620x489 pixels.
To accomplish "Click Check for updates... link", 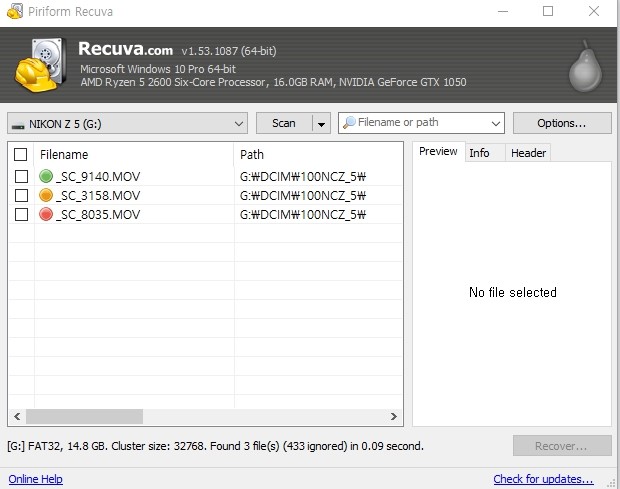I will pos(543,479).
